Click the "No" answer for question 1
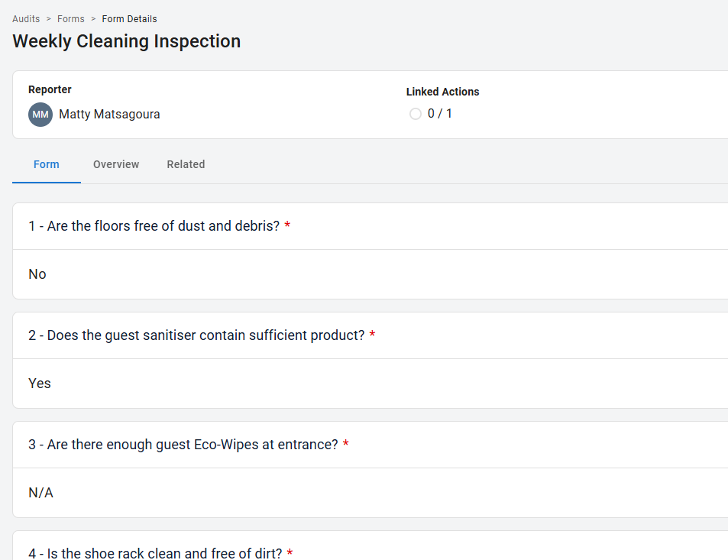 click(37, 274)
